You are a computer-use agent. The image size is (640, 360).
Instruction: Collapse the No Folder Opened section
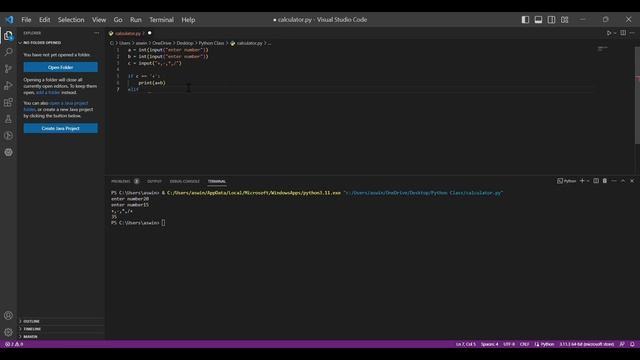tap(61, 42)
